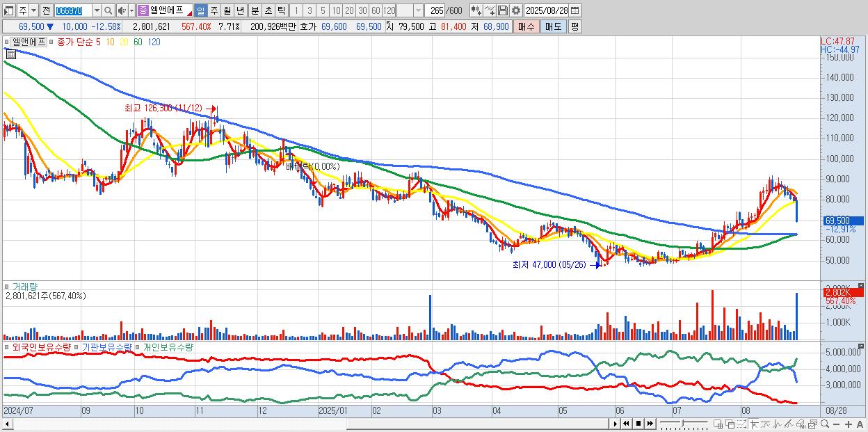Click the date field 2025/08/28
The height and width of the screenshot is (432, 868).
point(547,10)
